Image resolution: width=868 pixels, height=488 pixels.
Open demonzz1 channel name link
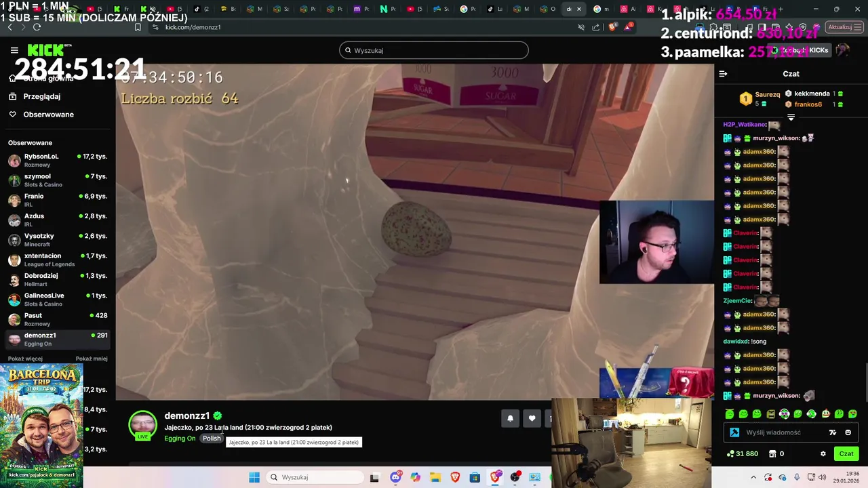click(x=186, y=415)
